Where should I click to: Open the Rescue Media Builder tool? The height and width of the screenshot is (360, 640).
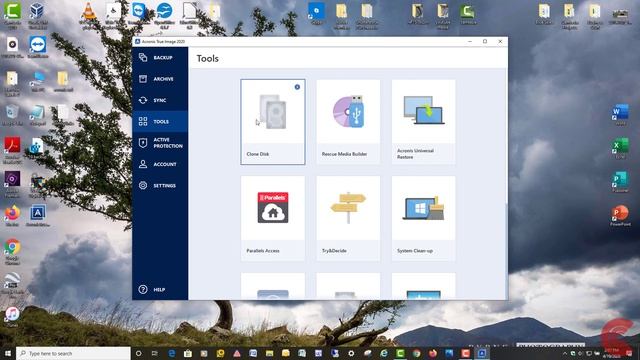348,122
